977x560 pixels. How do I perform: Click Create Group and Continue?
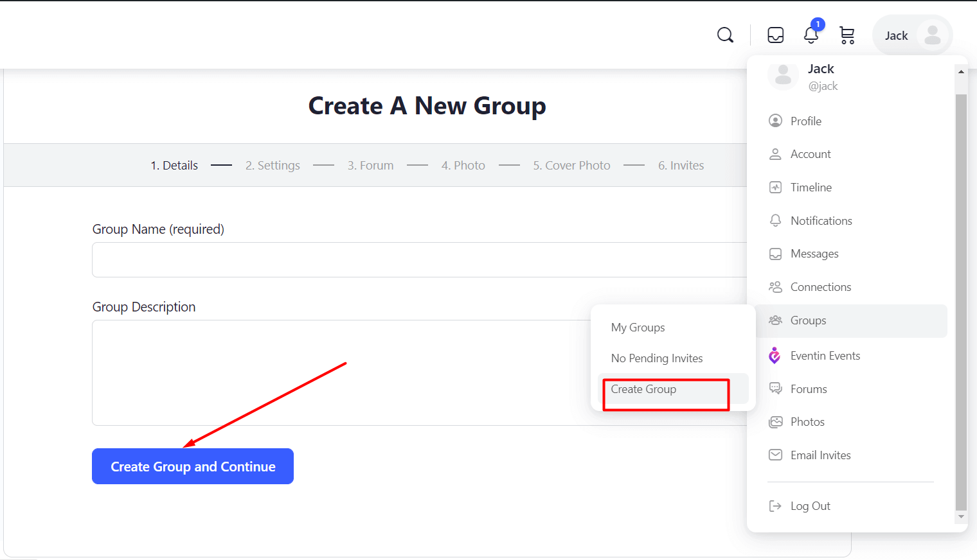pos(192,466)
